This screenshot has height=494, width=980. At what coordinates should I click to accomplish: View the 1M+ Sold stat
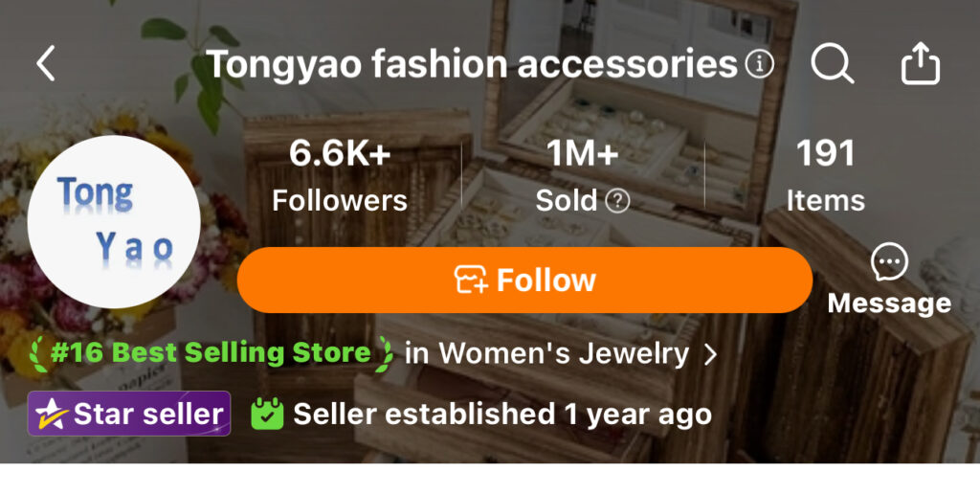tap(583, 176)
